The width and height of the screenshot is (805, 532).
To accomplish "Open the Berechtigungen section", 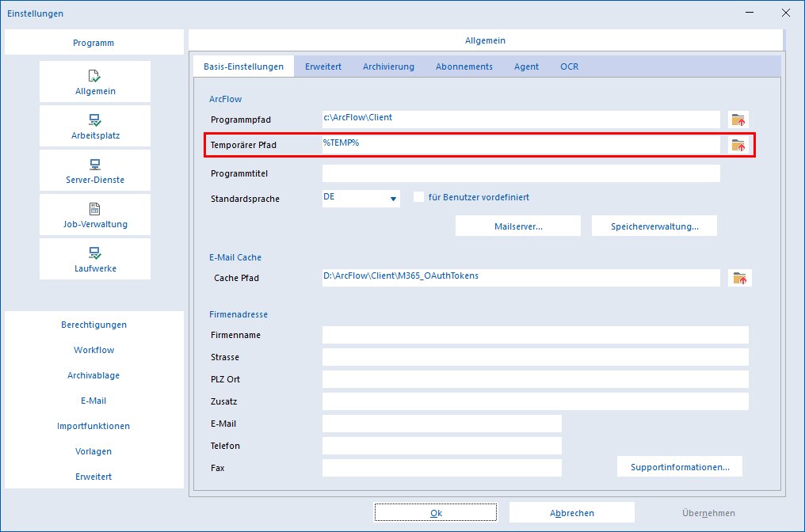I will (x=94, y=325).
